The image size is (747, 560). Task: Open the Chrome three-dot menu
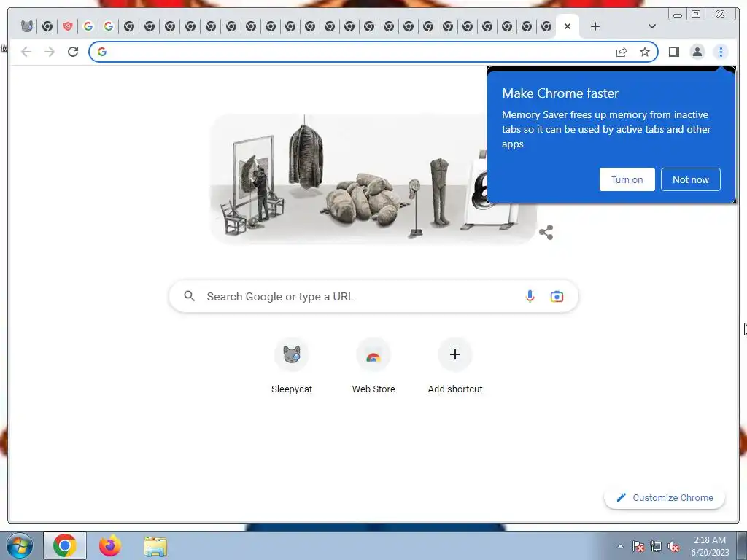721,52
